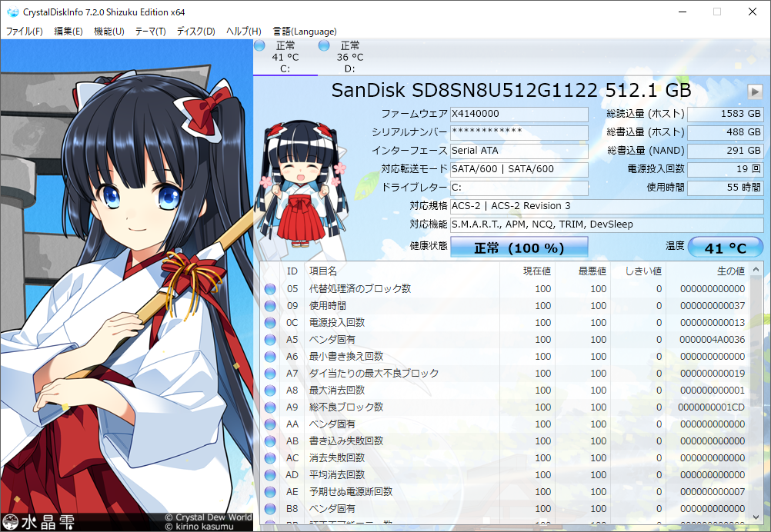771x532 pixels.
Task: Click the status orb for attribute A7
Action: point(270,374)
